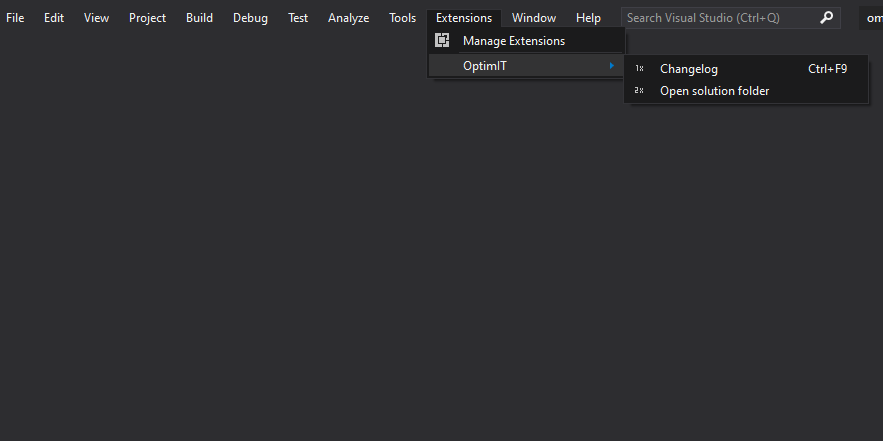The width and height of the screenshot is (883, 441).
Task: Close the open Extensions menu
Action: point(464,18)
